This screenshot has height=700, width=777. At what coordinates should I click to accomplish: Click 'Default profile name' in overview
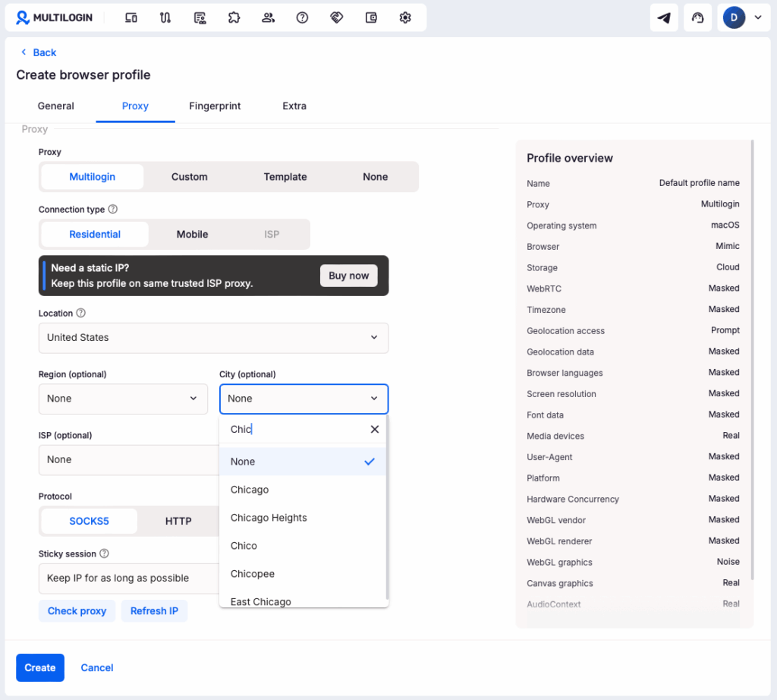click(699, 183)
